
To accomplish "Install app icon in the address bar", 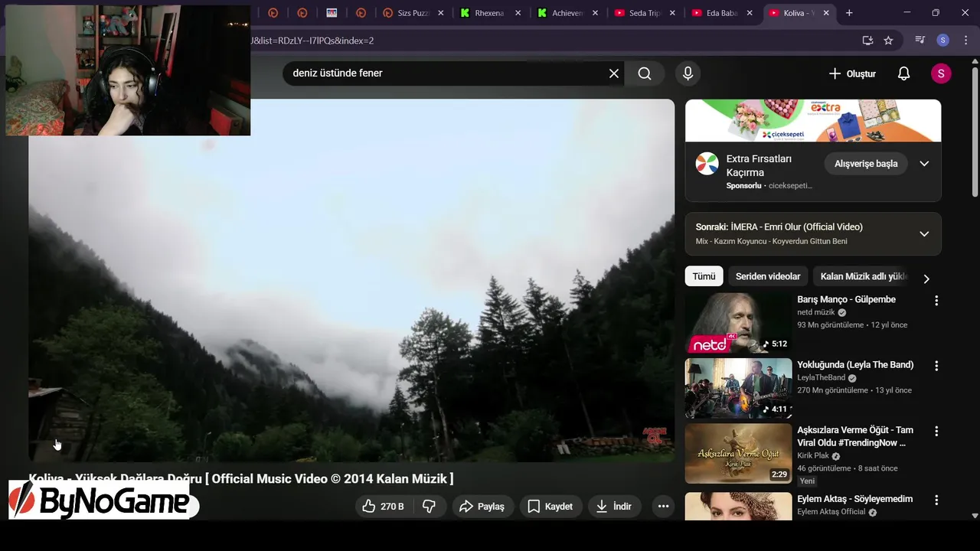I will [x=867, y=41].
